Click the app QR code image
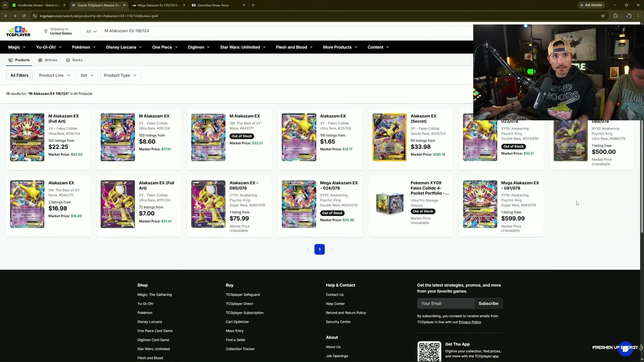Screen dimensions: 644x362 pyautogui.click(x=429, y=351)
